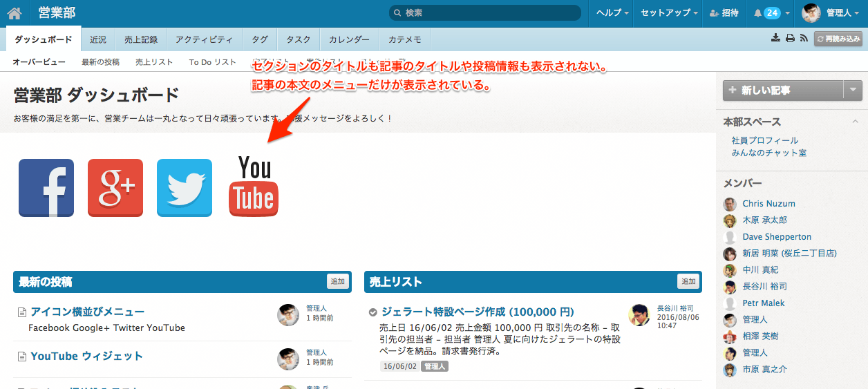The width and height of the screenshot is (868, 389).
Task: Open the アイコン横並びメニュー article link
Action: (x=88, y=312)
